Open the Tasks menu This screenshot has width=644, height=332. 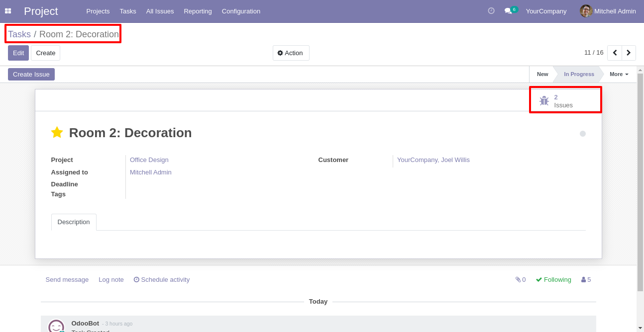pyautogui.click(x=128, y=11)
